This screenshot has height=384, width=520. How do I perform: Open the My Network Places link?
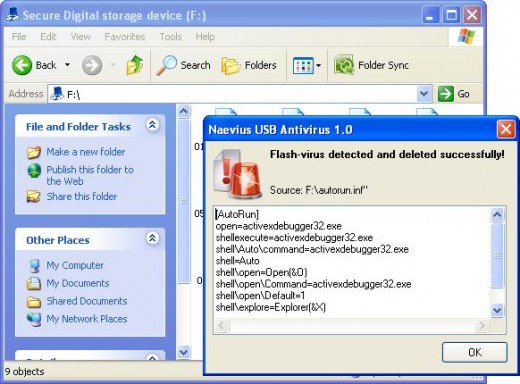pos(87,319)
